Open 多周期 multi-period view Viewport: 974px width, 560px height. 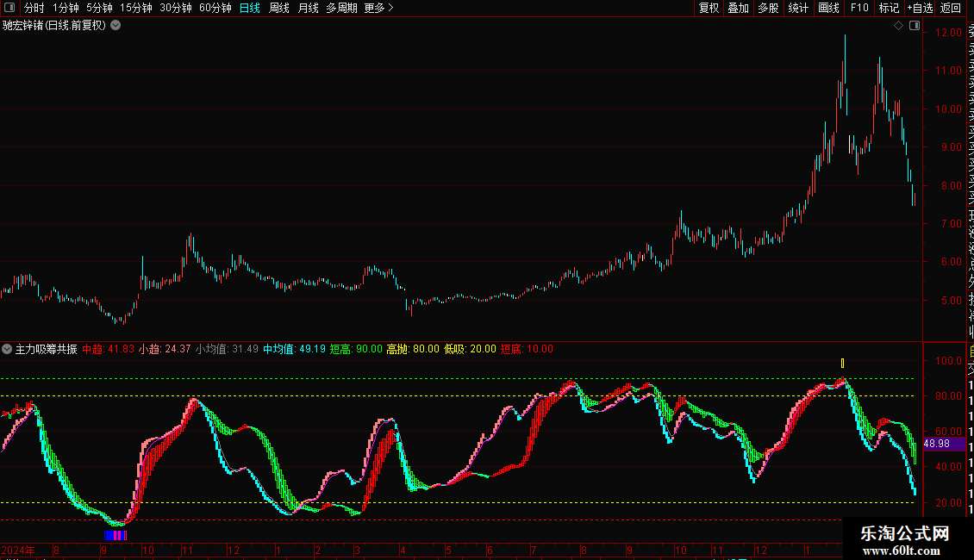[x=341, y=8]
